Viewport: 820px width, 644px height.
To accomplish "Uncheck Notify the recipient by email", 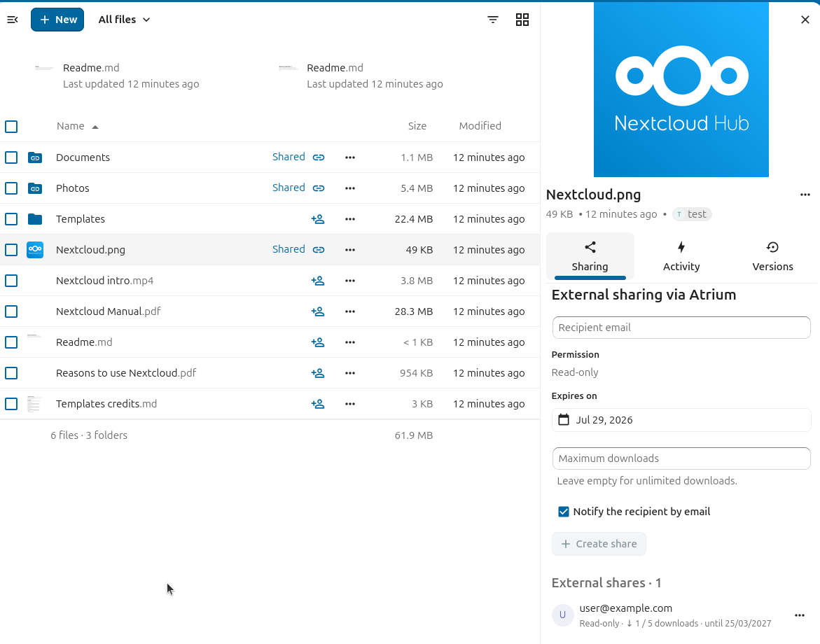I will tap(563, 512).
